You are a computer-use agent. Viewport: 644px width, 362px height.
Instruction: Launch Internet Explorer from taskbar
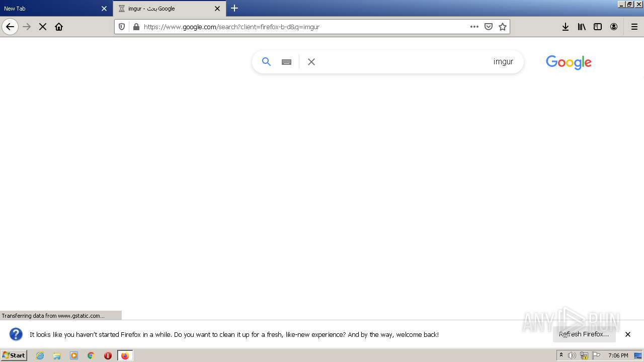pos(40,355)
